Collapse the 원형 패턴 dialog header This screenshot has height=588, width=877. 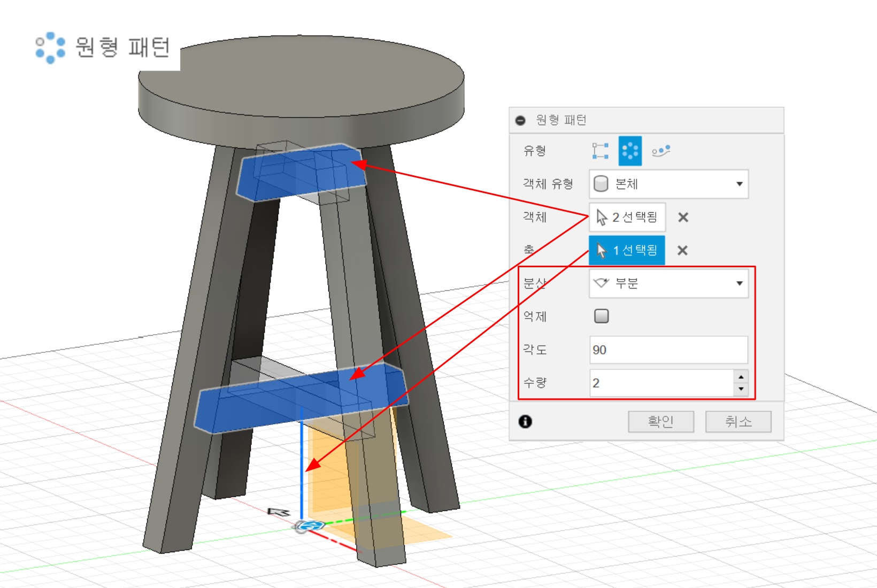520,120
